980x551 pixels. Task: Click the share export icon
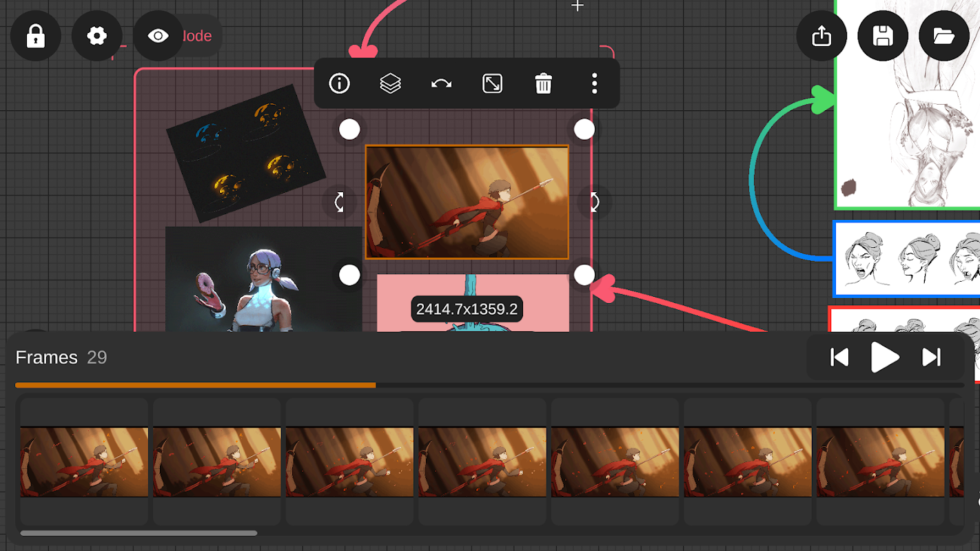[x=821, y=36]
